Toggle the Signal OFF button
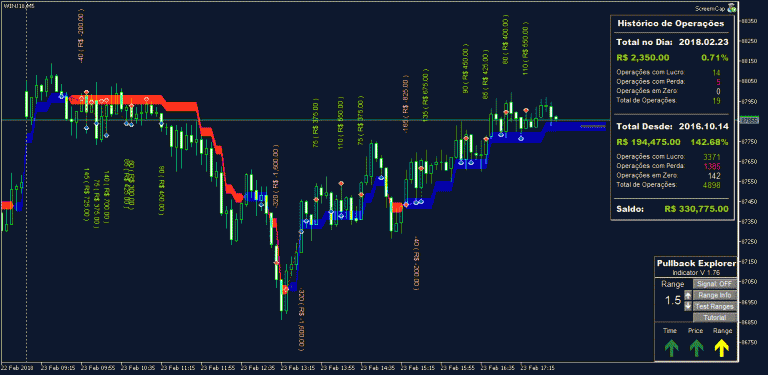768x375 pixels. click(715, 284)
